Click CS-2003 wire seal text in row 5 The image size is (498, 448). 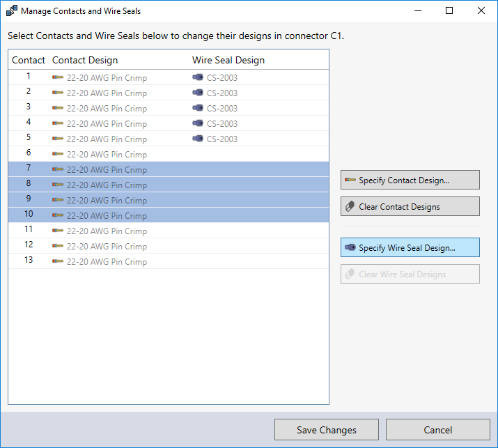tap(222, 139)
